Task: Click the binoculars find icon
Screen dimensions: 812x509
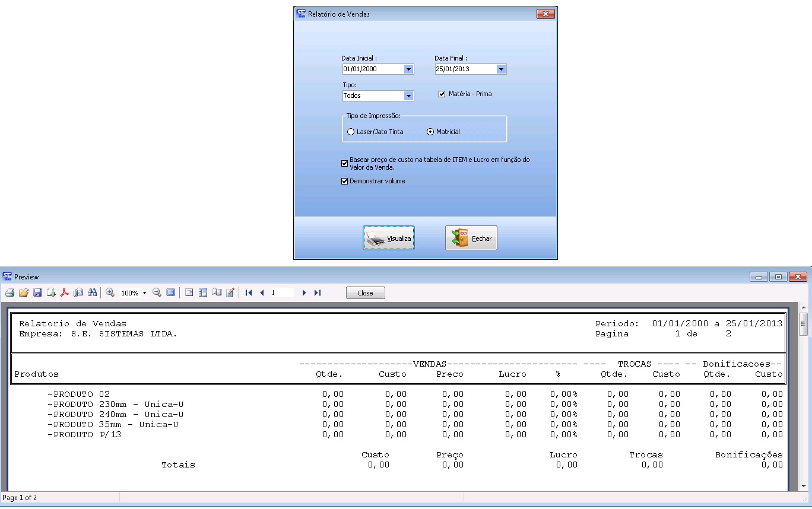Action: pos(92,293)
